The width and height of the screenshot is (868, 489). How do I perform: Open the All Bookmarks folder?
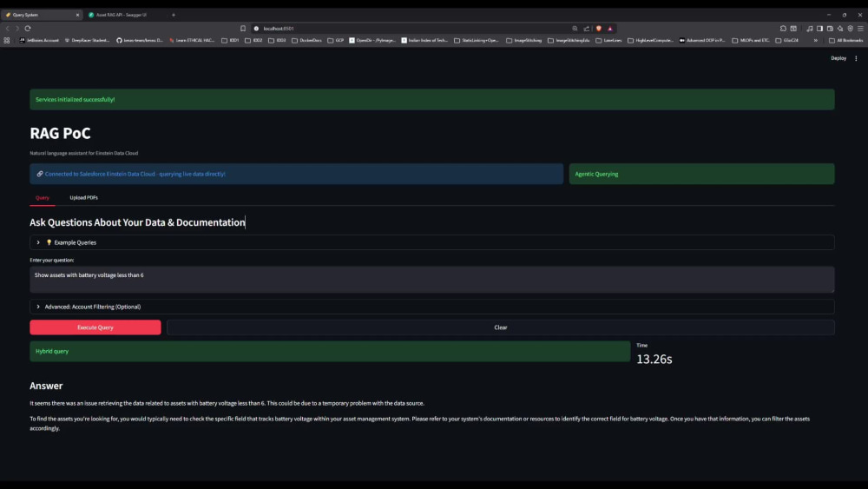click(845, 41)
